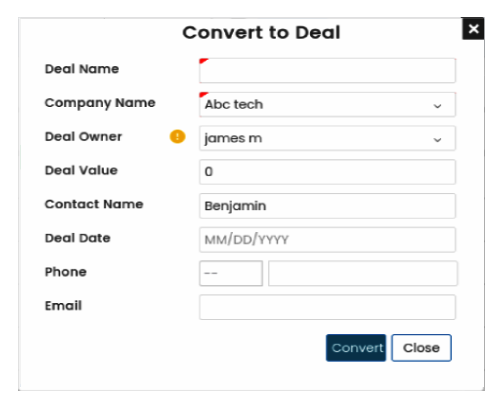Click the Convert to Deal title
This screenshot has width=500, height=406.
(261, 33)
